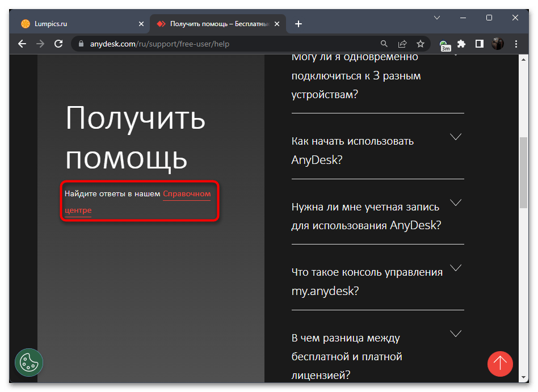Open the tab search dropdown arrow

(437, 18)
